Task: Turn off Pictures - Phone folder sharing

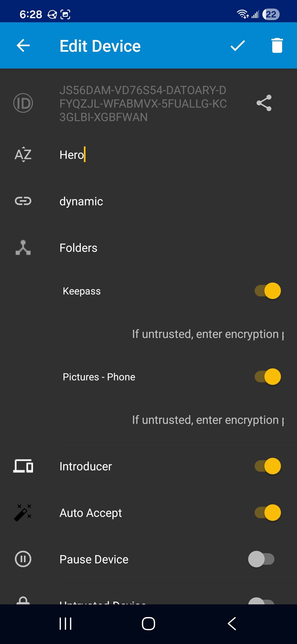Action: point(268,377)
